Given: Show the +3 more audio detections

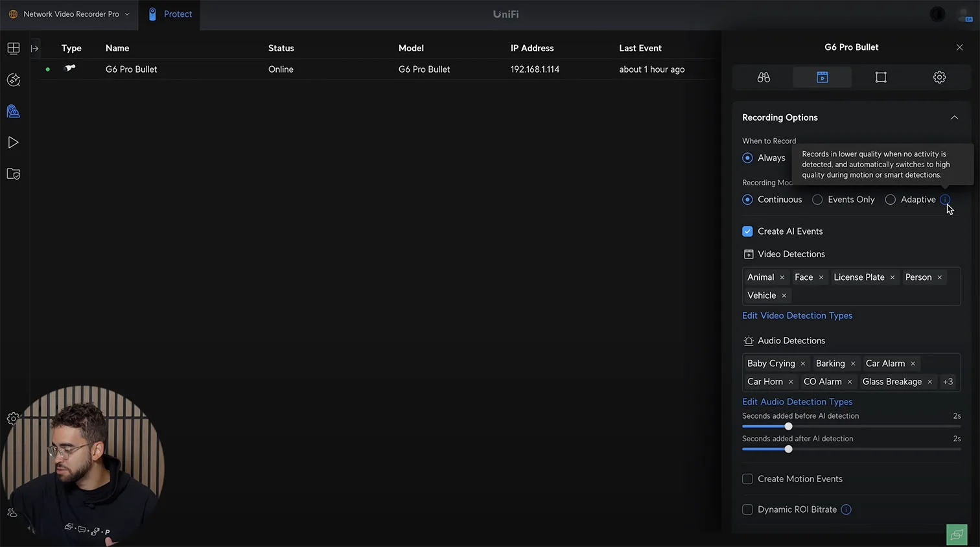Looking at the screenshot, I should point(948,382).
